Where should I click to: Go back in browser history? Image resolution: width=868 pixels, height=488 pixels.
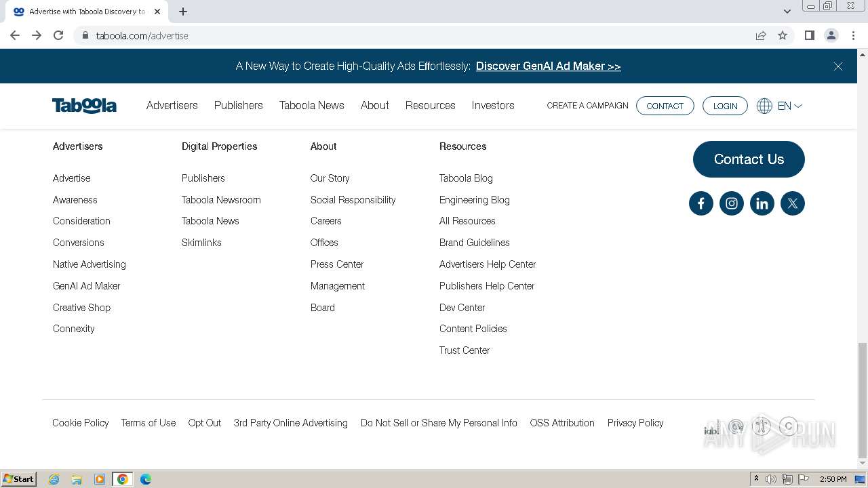point(15,35)
